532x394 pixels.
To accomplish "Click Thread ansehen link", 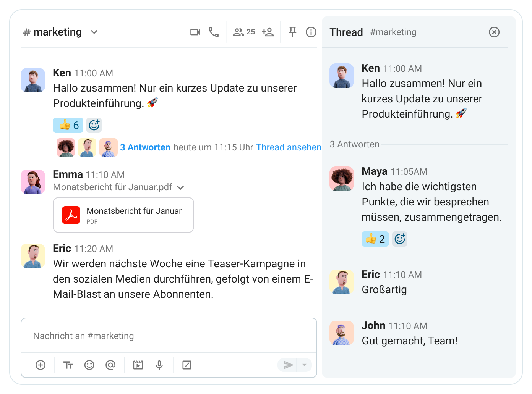I will pos(289,147).
